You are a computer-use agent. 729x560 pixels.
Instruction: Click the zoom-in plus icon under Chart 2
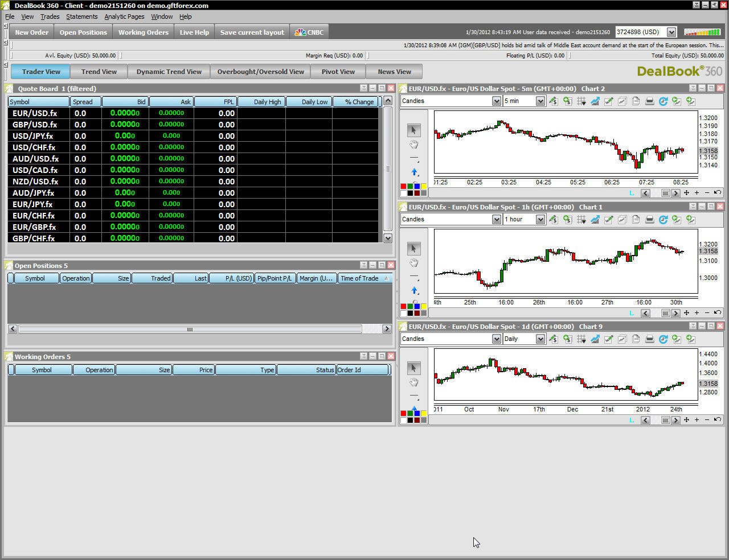pyautogui.click(x=697, y=193)
